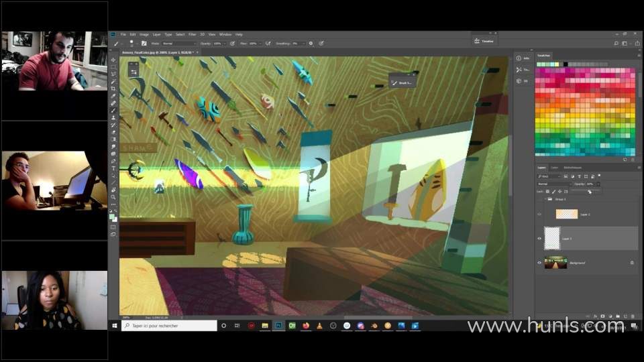Open the layer Opacity dropdown arrow
644x362 pixels.
(598, 184)
